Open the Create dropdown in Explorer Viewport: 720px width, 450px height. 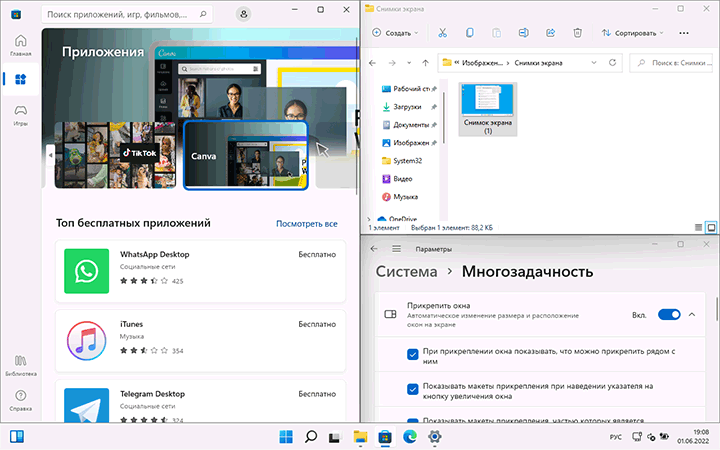coord(395,33)
